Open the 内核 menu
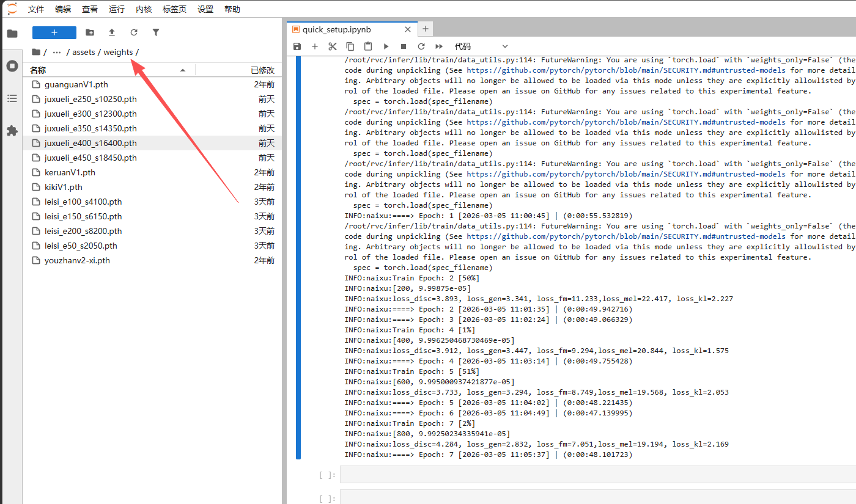The image size is (856, 504). 144,9
